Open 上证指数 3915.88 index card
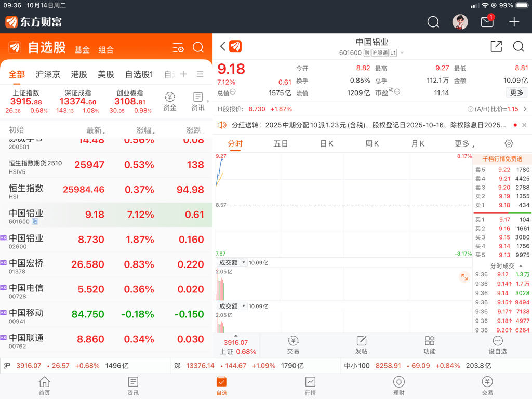The image size is (532, 399). pos(26,101)
